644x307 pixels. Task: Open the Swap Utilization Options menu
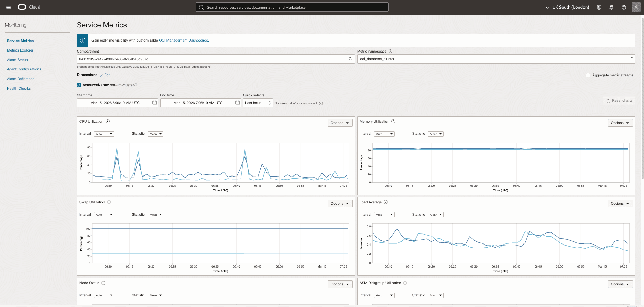tap(340, 203)
